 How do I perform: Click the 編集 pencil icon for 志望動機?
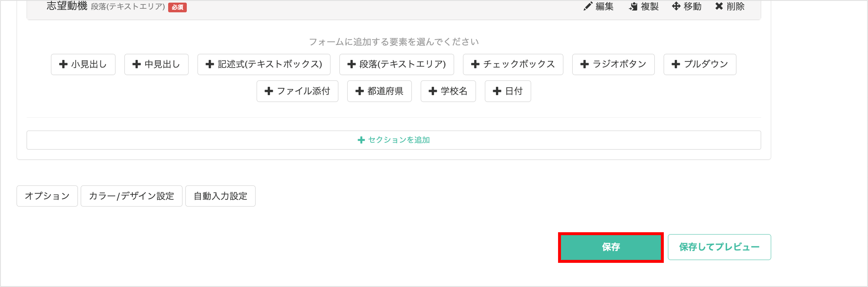pyautogui.click(x=599, y=6)
